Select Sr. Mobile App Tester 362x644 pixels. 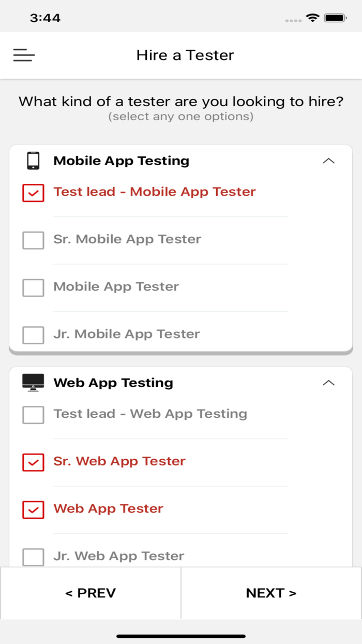point(33,240)
